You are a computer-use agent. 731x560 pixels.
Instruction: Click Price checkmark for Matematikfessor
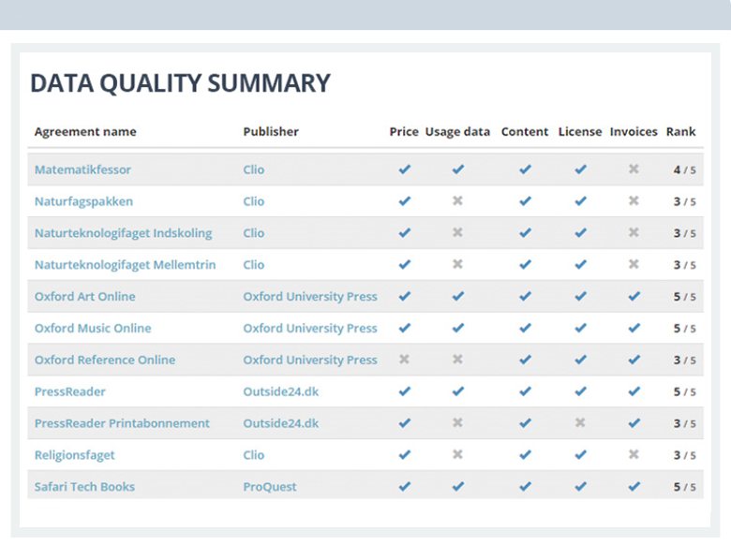click(405, 169)
